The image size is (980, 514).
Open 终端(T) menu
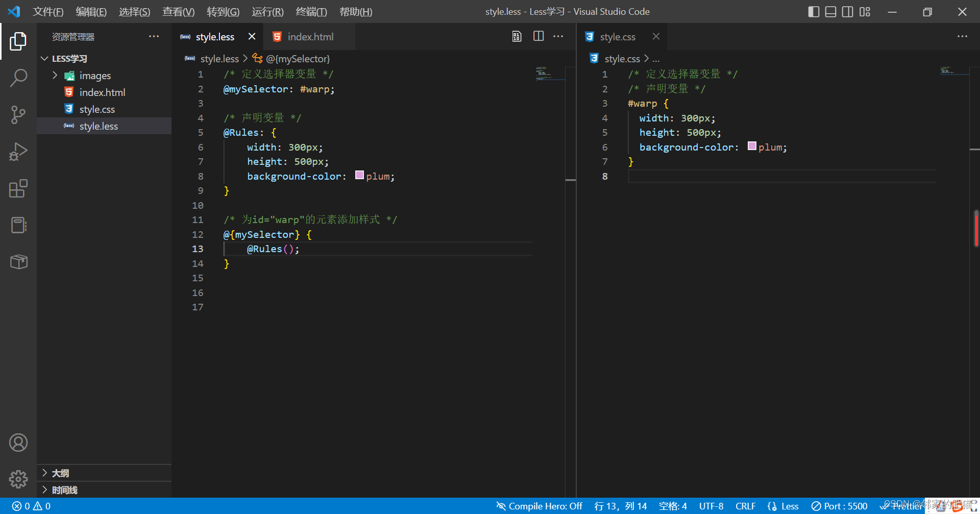[x=311, y=11]
